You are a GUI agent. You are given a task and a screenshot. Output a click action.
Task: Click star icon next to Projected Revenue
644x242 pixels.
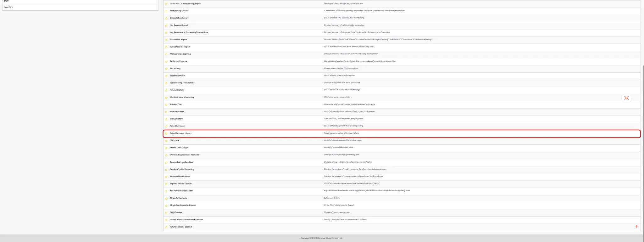(x=166, y=62)
